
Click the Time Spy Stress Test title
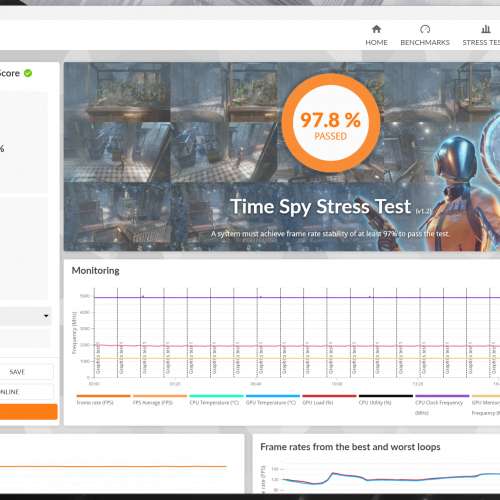point(321,207)
